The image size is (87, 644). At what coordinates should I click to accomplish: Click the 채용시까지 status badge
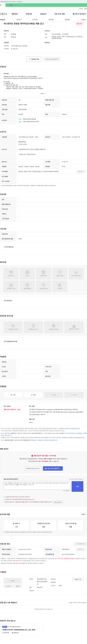coord(79,24)
